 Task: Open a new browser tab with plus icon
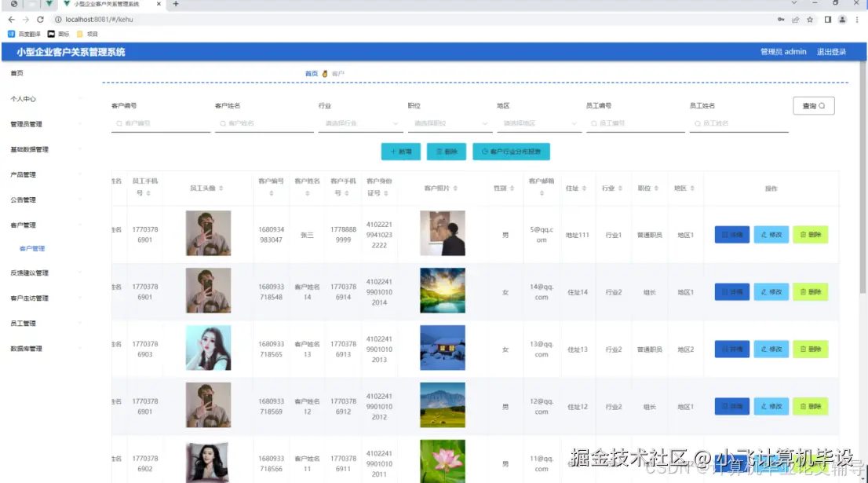[x=176, y=4]
